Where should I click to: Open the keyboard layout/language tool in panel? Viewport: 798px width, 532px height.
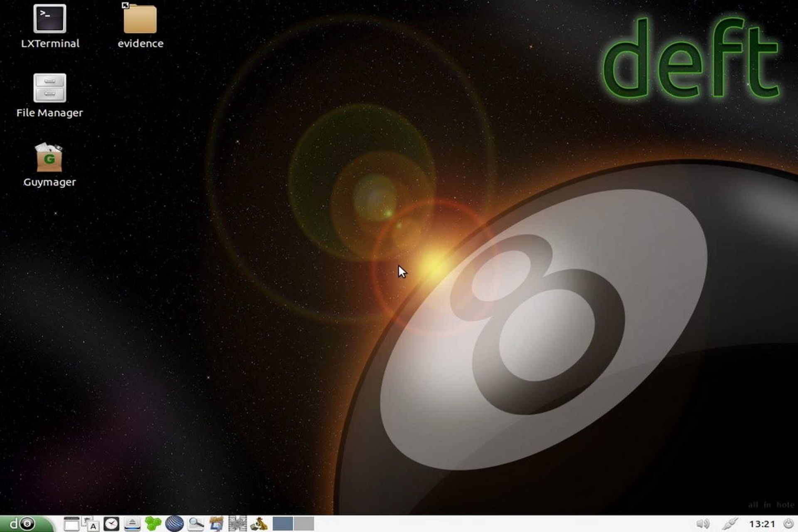[x=91, y=524]
